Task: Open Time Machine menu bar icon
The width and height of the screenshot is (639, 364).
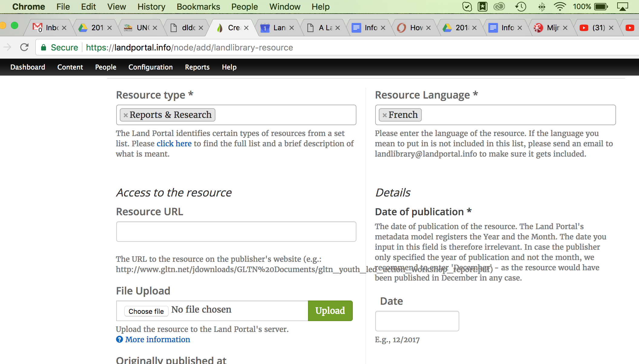Action: [x=520, y=7]
